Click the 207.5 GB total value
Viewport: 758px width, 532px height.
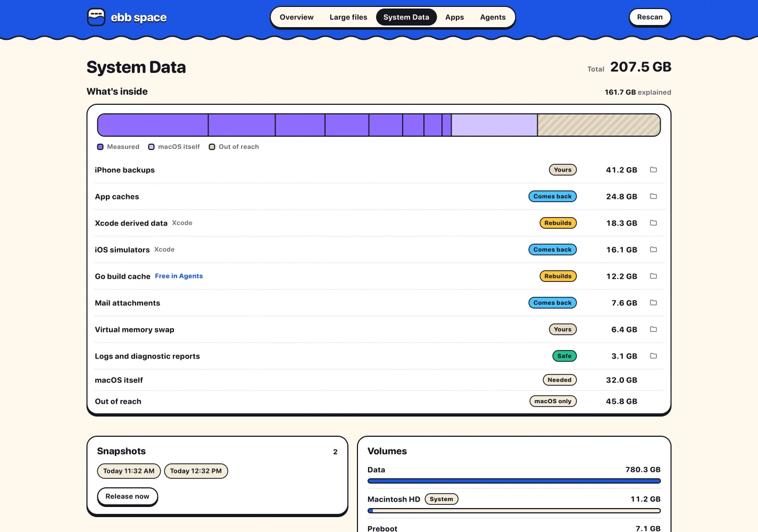[x=641, y=67]
